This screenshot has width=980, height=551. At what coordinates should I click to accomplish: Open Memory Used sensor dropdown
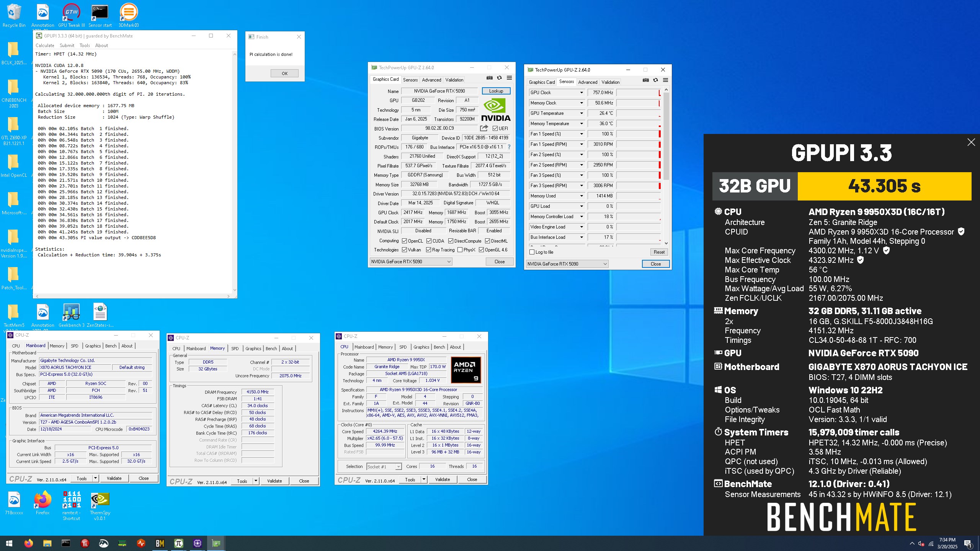point(581,196)
